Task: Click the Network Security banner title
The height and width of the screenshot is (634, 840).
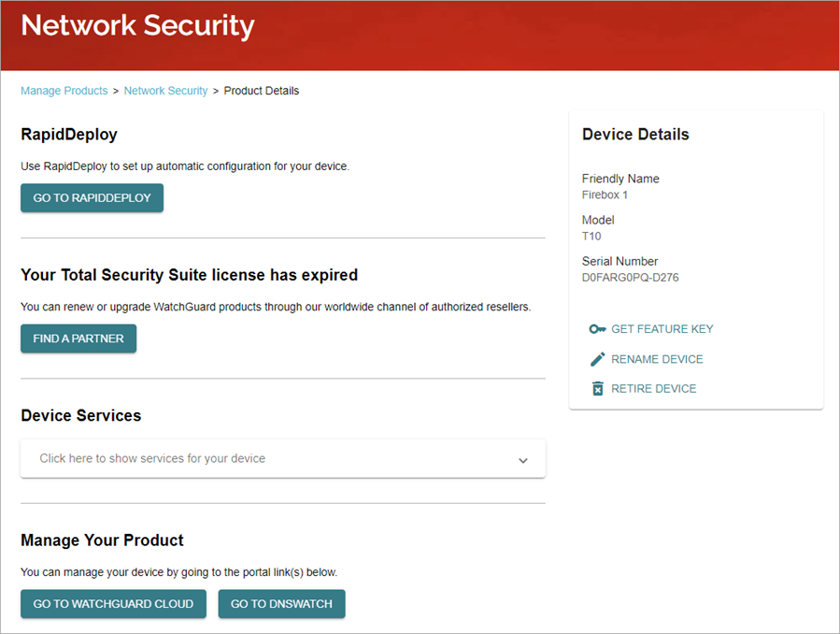Action: point(137,26)
